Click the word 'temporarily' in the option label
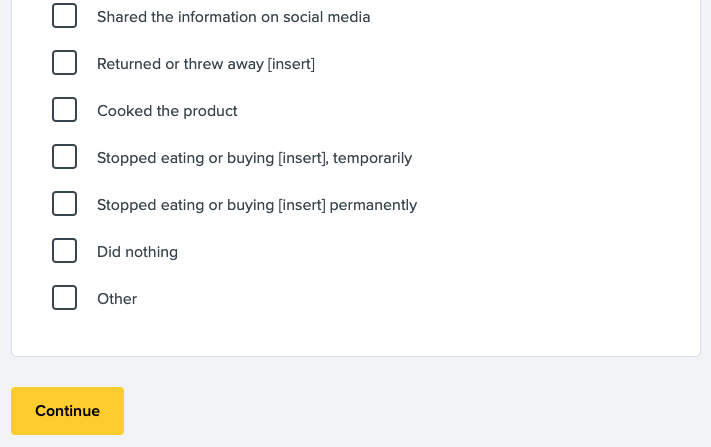711x447 pixels. pyautogui.click(x=372, y=158)
